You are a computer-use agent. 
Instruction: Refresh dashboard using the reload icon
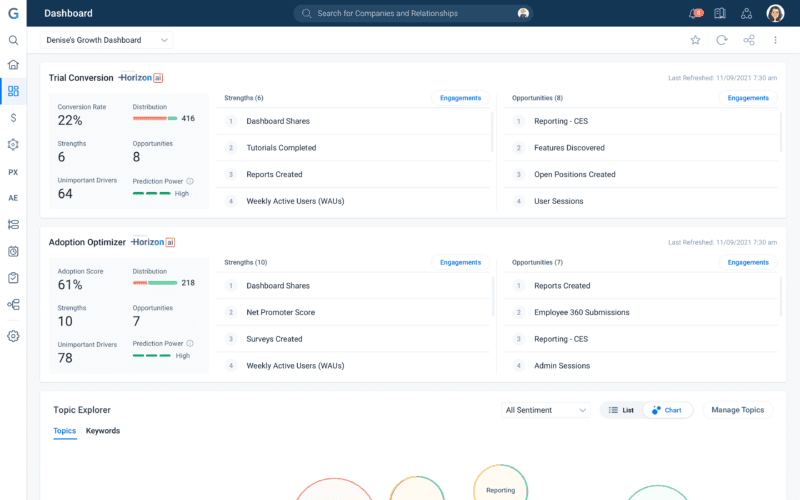tap(722, 40)
